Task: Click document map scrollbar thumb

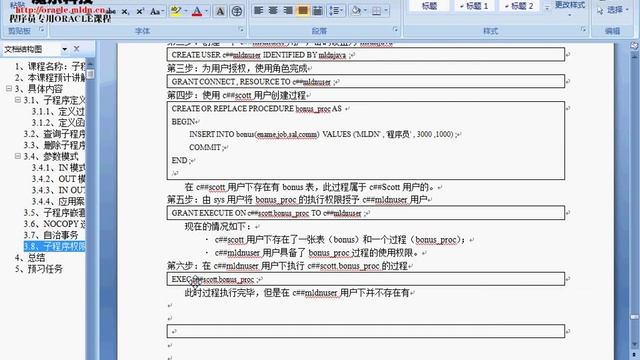Action: click(x=90, y=74)
